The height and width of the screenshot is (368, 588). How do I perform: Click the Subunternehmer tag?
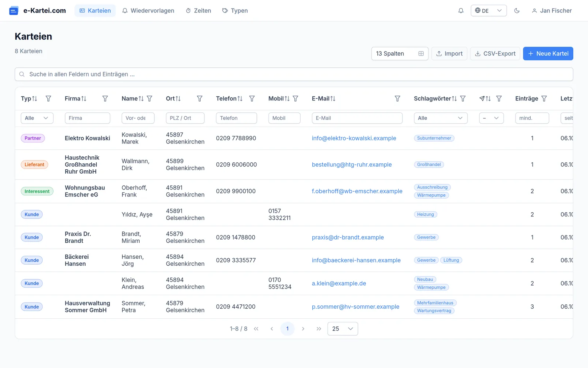click(434, 138)
